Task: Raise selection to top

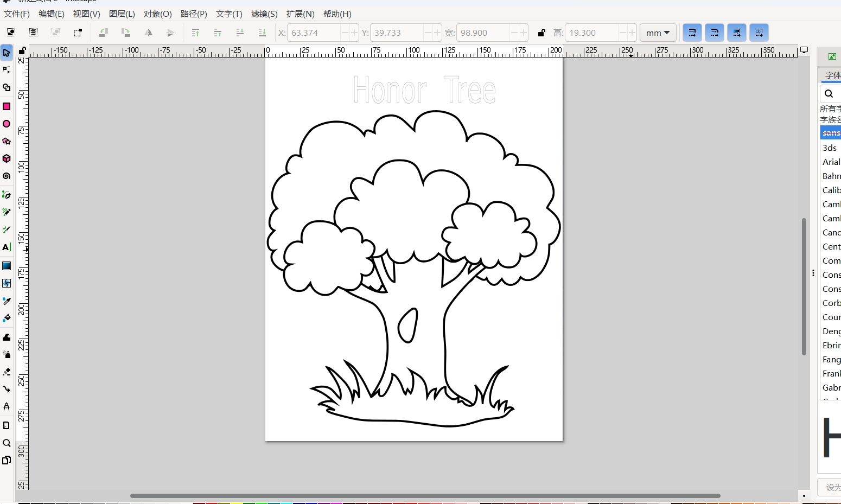Action: [195, 33]
